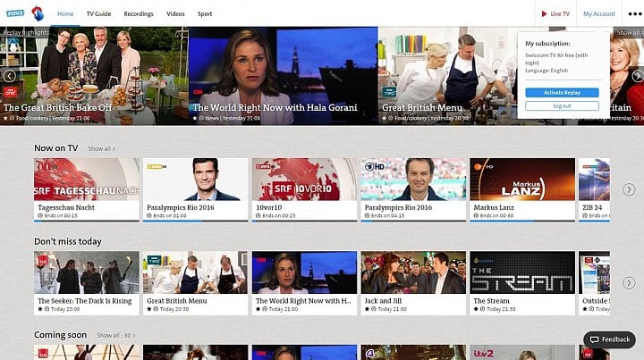Click star icon on Jack and Jill card
Image resolution: width=644 pixels, height=360 pixels.
[367, 309]
